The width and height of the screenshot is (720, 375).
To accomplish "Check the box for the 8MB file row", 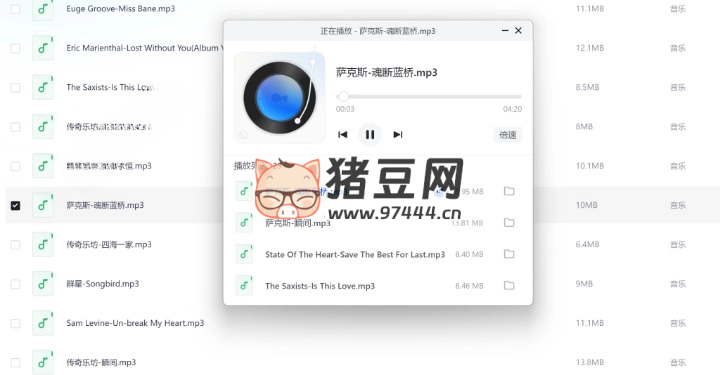I will (x=15, y=127).
